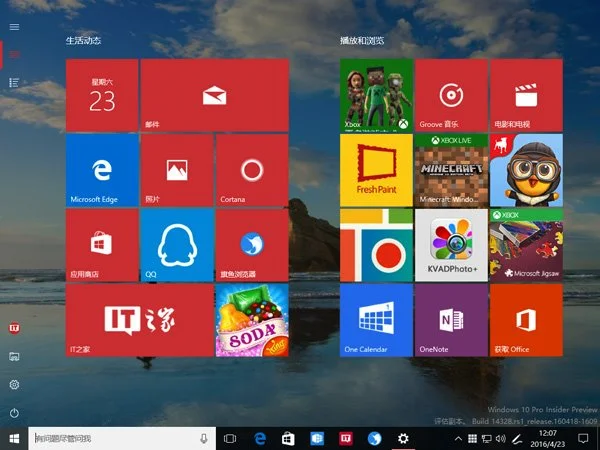The width and height of the screenshot is (600, 450).
Task: Click the Windows Start button
Action: [x=14, y=439]
